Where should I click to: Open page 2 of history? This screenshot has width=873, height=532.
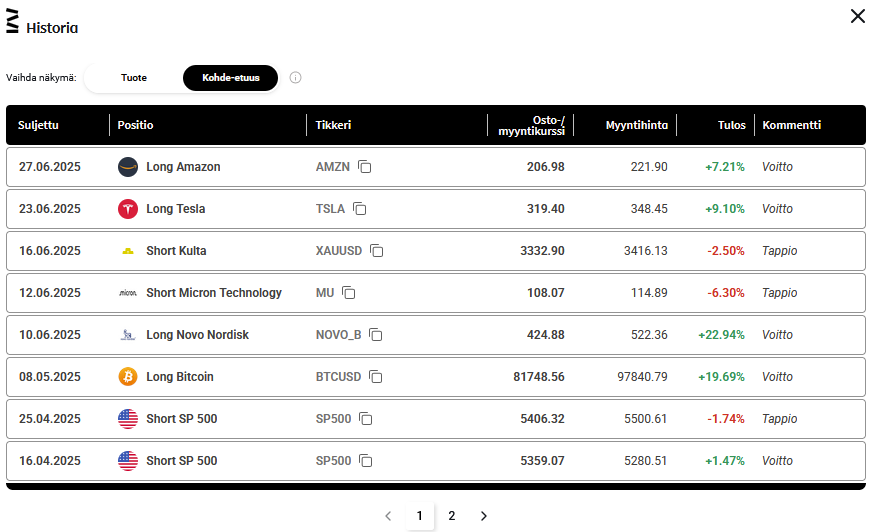click(x=452, y=516)
